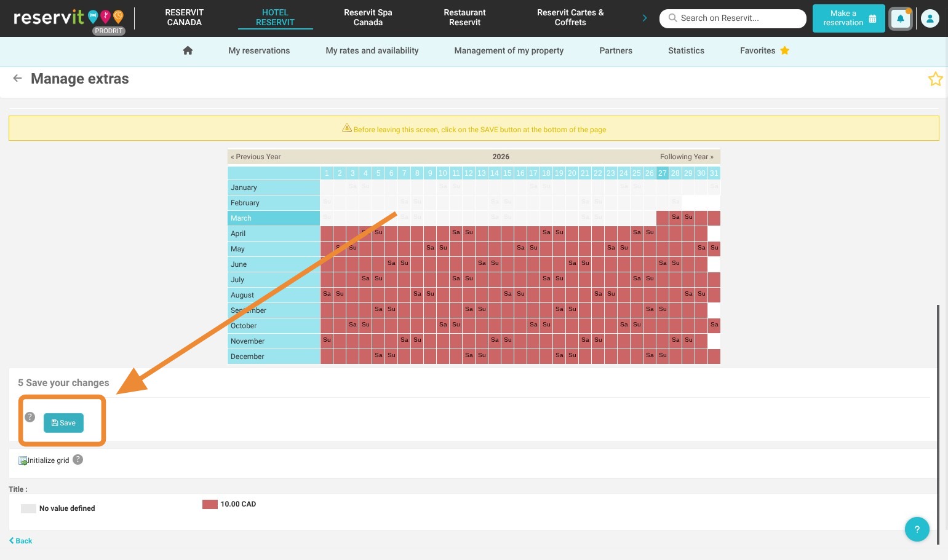Image resolution: width=948 pixels, height=560 pixels.
Task: Open the notifications bell icon
Action: click(900, 18)
